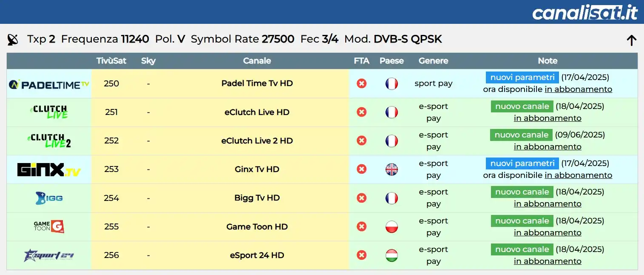Click the up arrow back-to-top icon
Viewport: 644px width, 275px height.
pyautogui.click(x=631, y=40)
